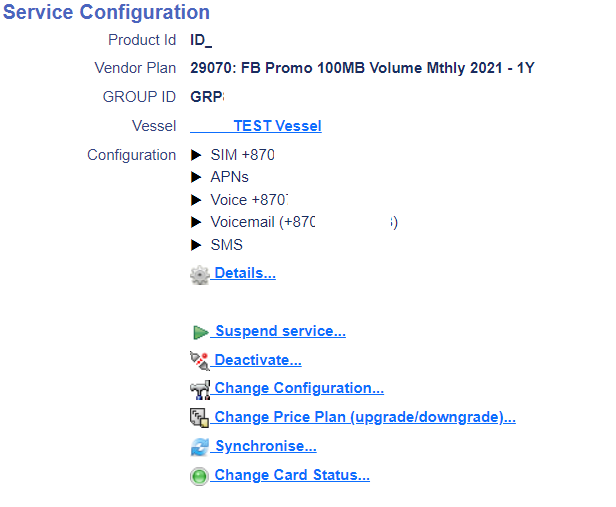This screenshot has width=616, height=507.
Task: Open the Change Card Status... link
Action: [292, 475]
